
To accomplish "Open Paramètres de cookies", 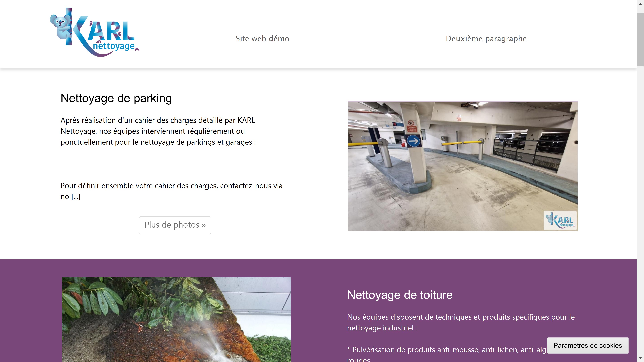I will pyautogui.click(x=587, y=345).
